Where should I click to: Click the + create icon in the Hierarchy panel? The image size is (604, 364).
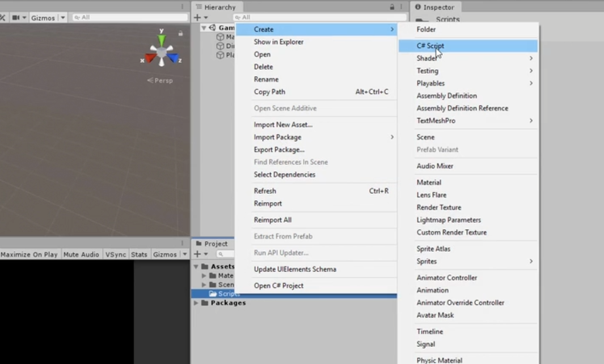tap(197, 17)
